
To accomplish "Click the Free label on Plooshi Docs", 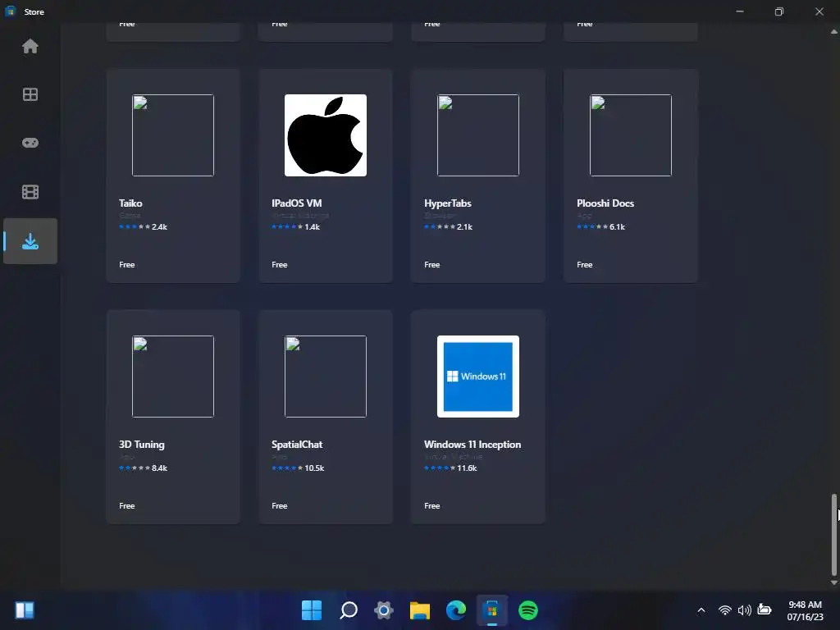I will point(584,265).
